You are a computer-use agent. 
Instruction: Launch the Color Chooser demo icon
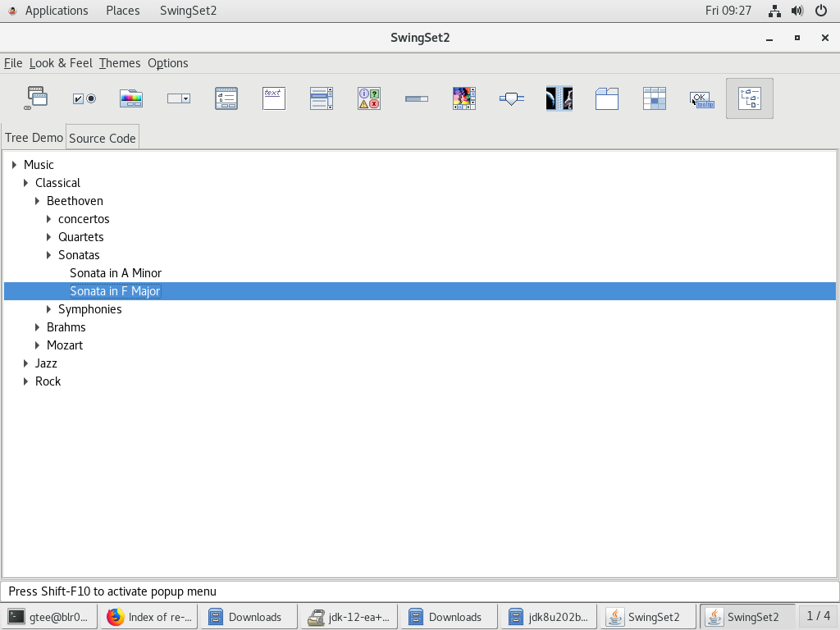(131, 98)
